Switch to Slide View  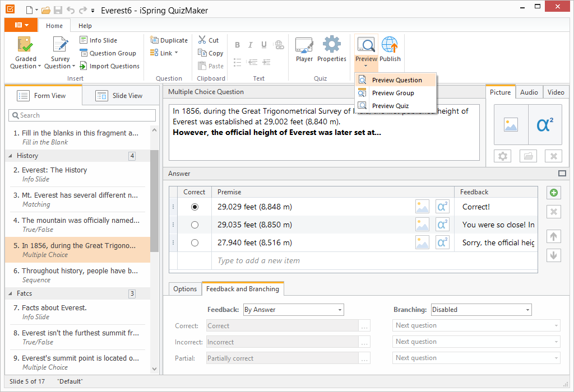pyautogui.click(x=121, y=95)
